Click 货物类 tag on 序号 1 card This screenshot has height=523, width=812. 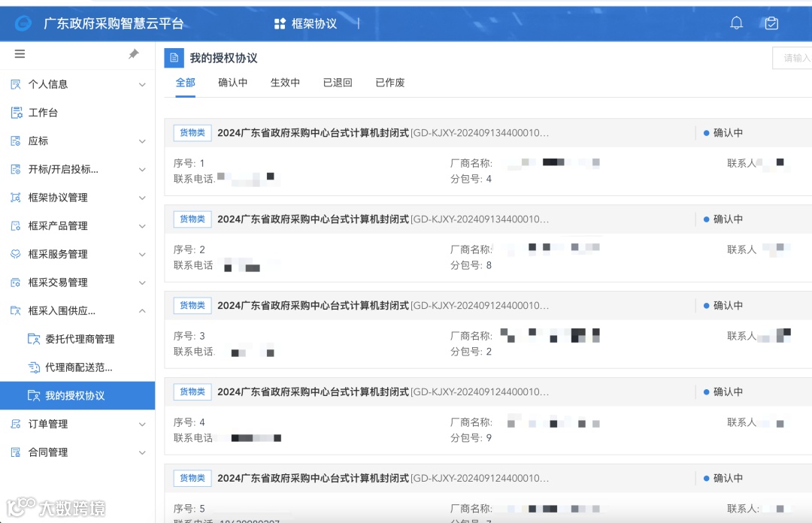[192, 132]
